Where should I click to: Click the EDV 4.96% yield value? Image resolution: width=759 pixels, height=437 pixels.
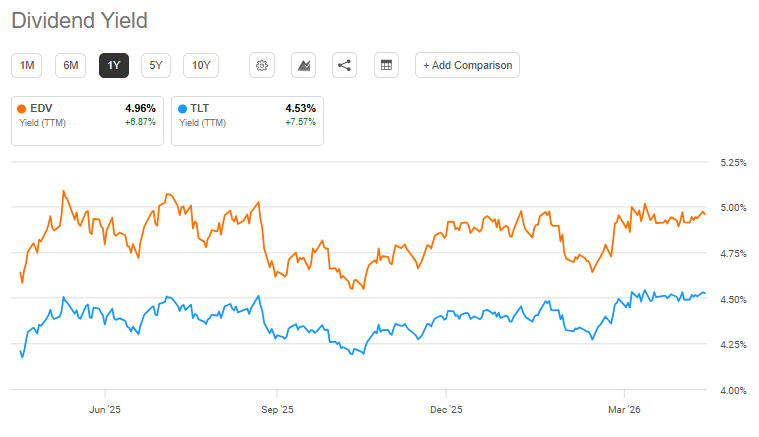tap(140, 108)
